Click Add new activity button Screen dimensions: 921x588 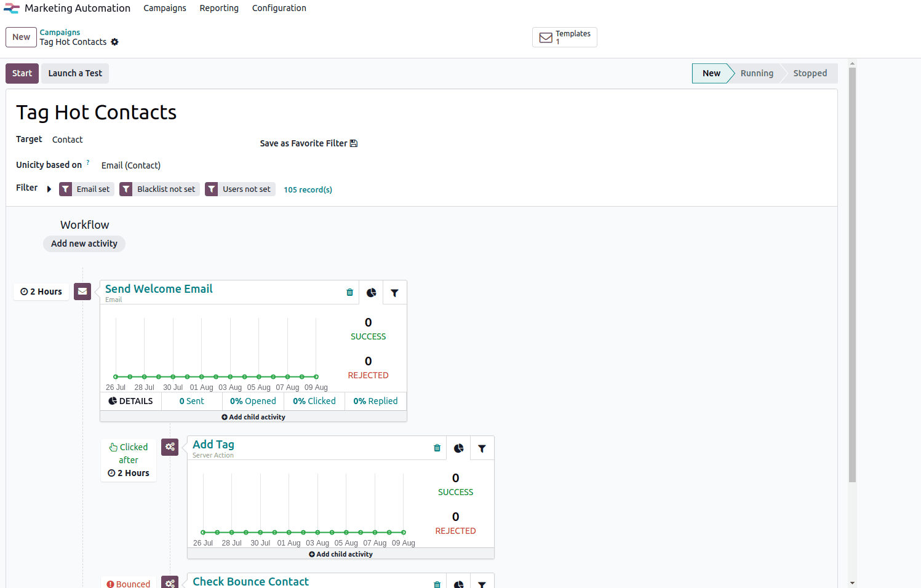84,244
